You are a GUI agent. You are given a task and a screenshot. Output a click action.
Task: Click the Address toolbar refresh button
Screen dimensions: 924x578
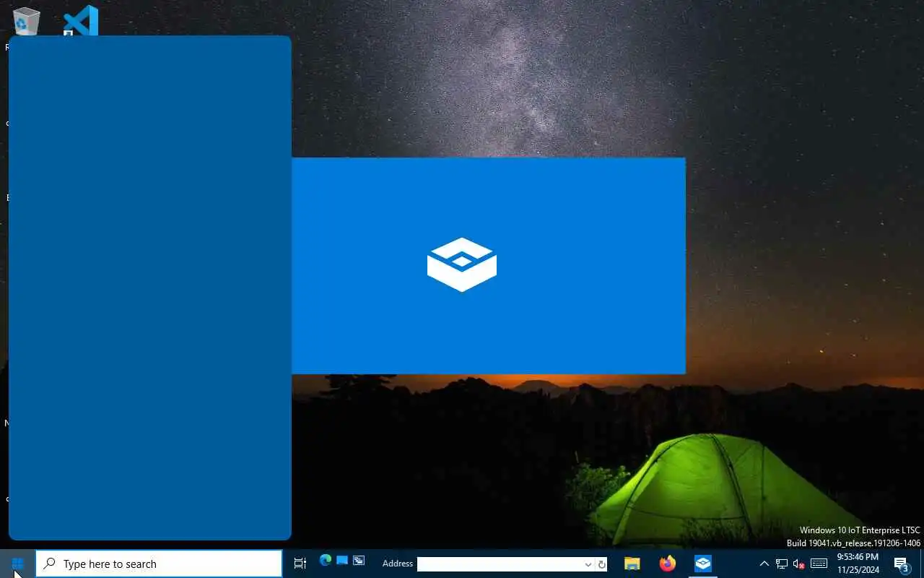[601, 564]
